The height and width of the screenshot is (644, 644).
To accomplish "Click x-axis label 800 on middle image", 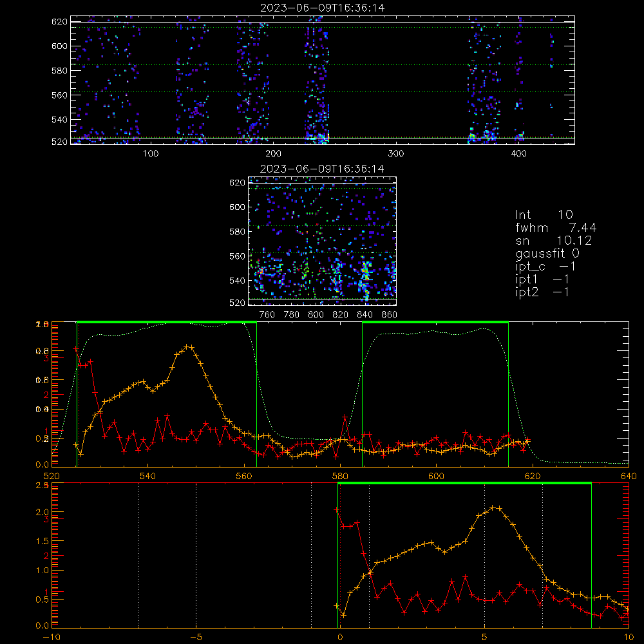I will (316, 315).
